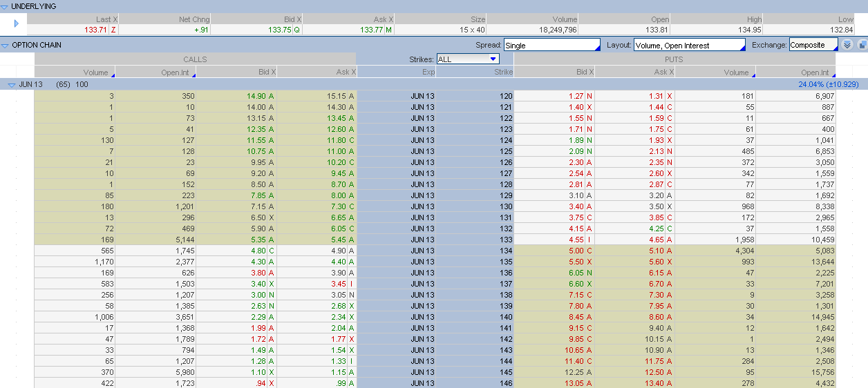
Task: Collapse the OPTION CHAIN section
Action: tap(6, 46)
